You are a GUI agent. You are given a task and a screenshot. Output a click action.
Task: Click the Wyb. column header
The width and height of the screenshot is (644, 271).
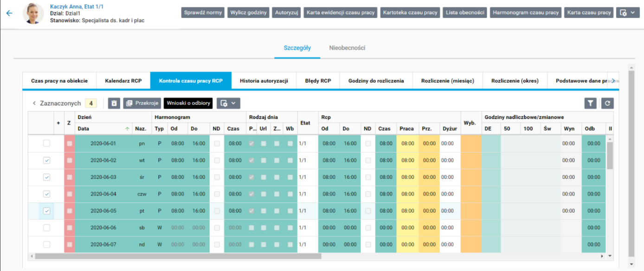tap(470, 123)
